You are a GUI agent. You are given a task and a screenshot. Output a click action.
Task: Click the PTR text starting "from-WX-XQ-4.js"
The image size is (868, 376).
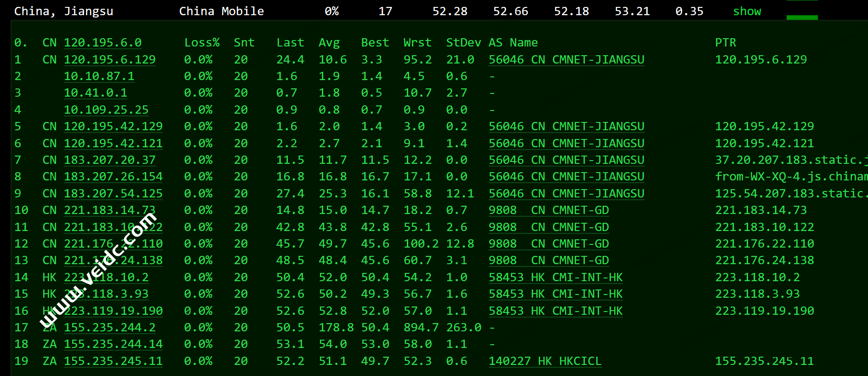pyautogui.click(x=791, y=177)
